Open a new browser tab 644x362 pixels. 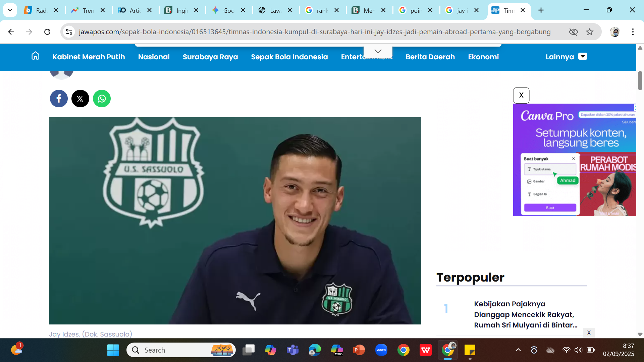point(541,10)
